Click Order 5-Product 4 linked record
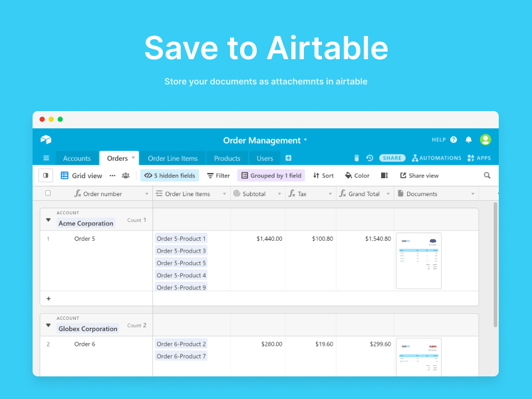 pyautogui.click(x=181, y=275)
